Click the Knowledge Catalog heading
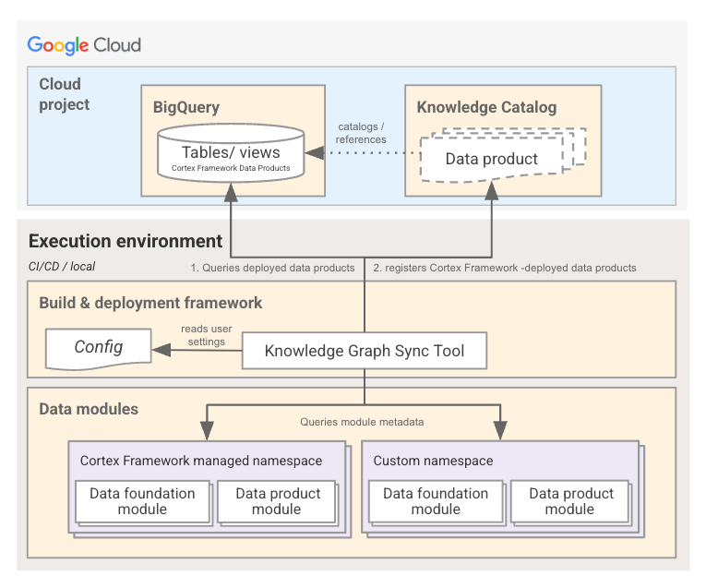The image size is (706, 588). click(x=486, y=107)
